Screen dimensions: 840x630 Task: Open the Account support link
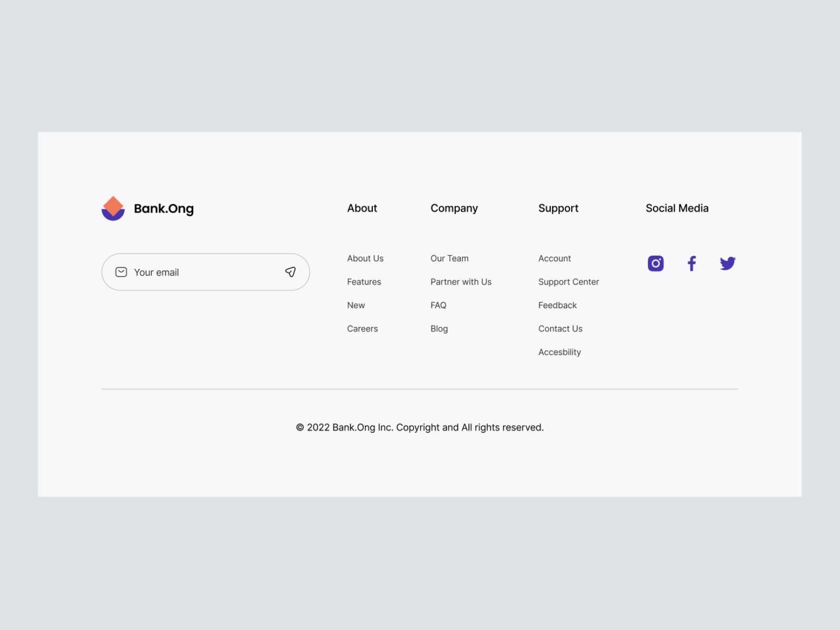pos(554,258)
